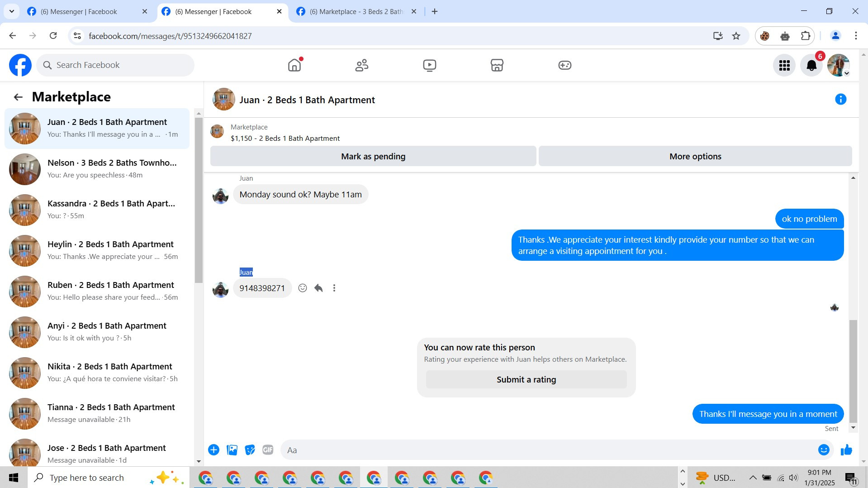Click the Windows taskbar search box

(x=109, y=478)
